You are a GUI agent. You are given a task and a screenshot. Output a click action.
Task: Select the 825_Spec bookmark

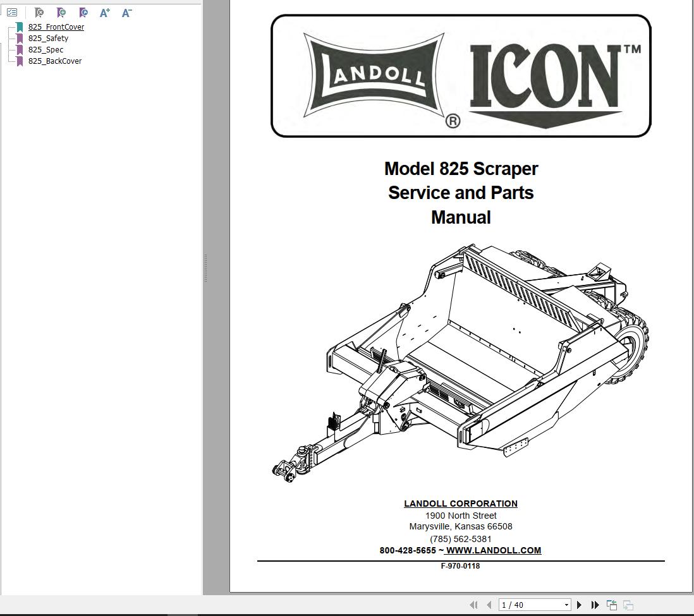[x=46, y=49]
